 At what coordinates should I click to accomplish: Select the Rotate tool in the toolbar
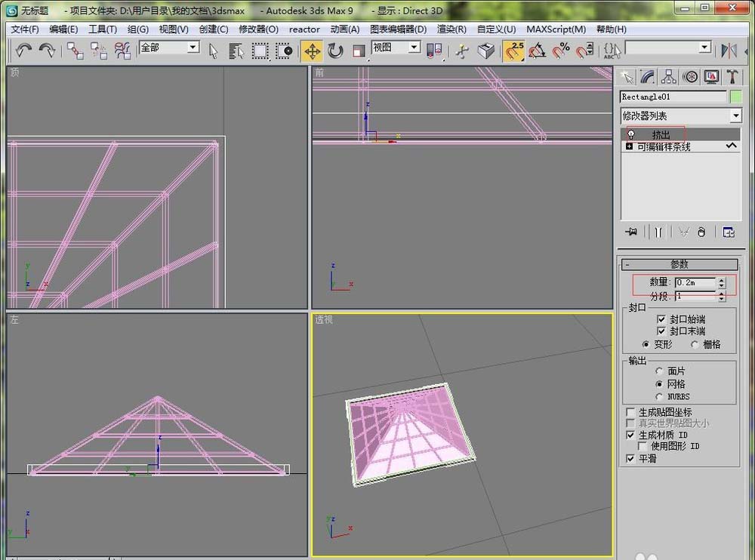tap(335, 51)
